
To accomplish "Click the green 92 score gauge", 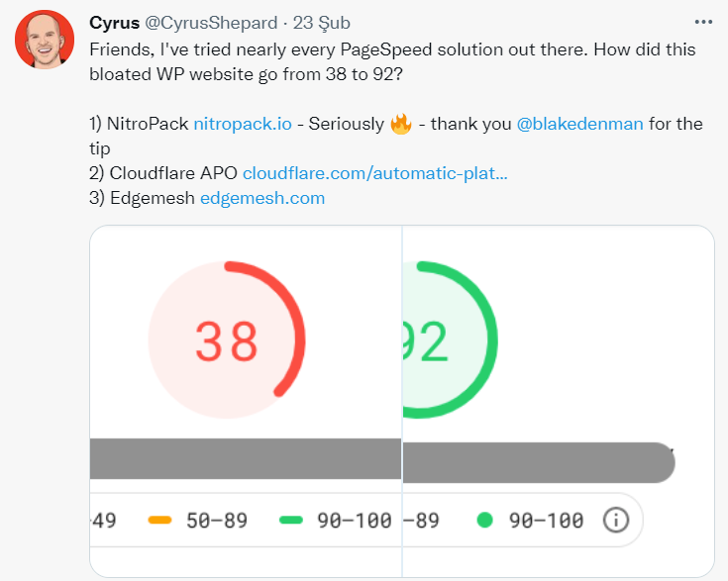I will coord(450,339).
